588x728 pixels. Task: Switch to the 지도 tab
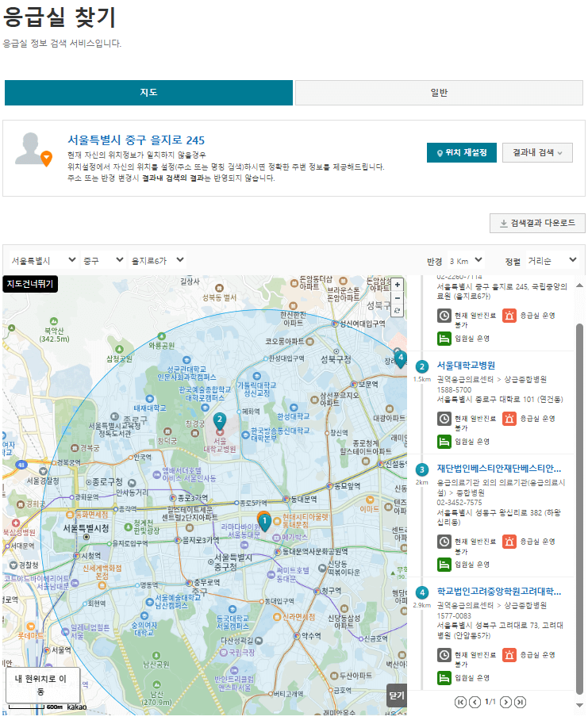pos(148,93)
